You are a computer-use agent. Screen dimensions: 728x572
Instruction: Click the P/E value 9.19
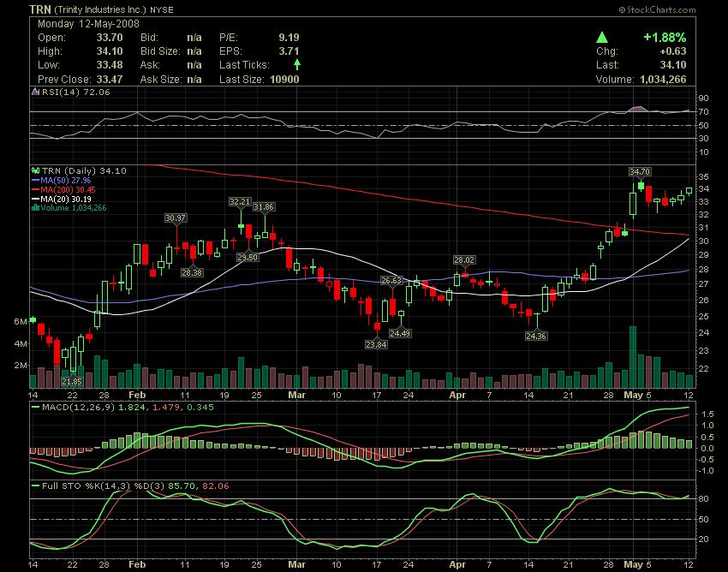tap(289, 38)
